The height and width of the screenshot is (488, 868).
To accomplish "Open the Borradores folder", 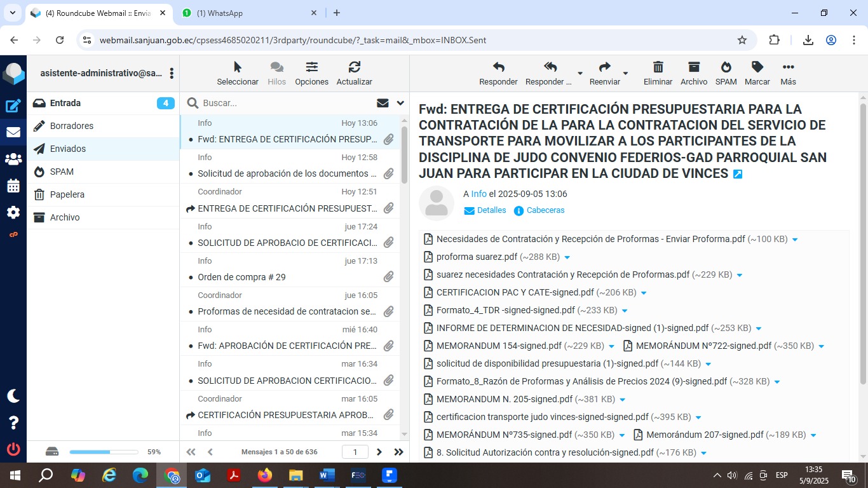I will point(72,126).
